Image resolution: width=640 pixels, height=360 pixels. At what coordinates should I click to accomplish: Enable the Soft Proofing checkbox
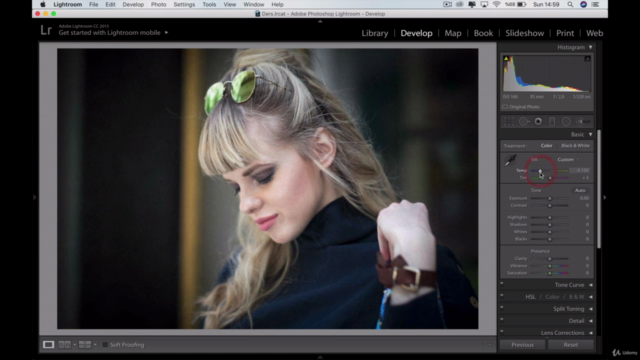point(105,345)
